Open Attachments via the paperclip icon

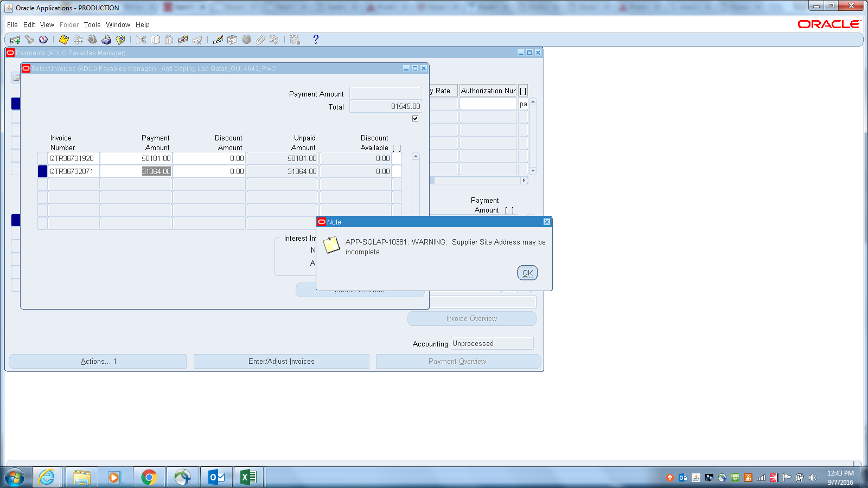tap(259, 39)
